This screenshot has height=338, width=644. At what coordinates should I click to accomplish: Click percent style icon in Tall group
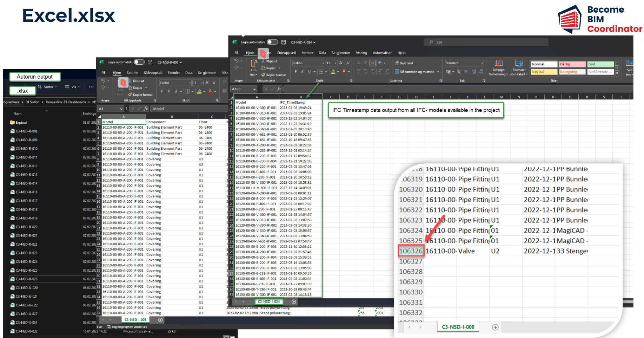[x=459, y=72]
